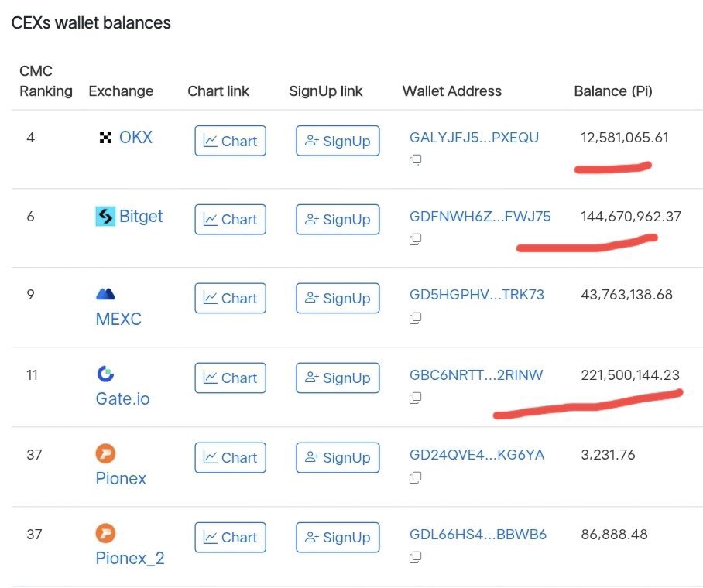Click the CMC Ranking column header

click(46, 81)
